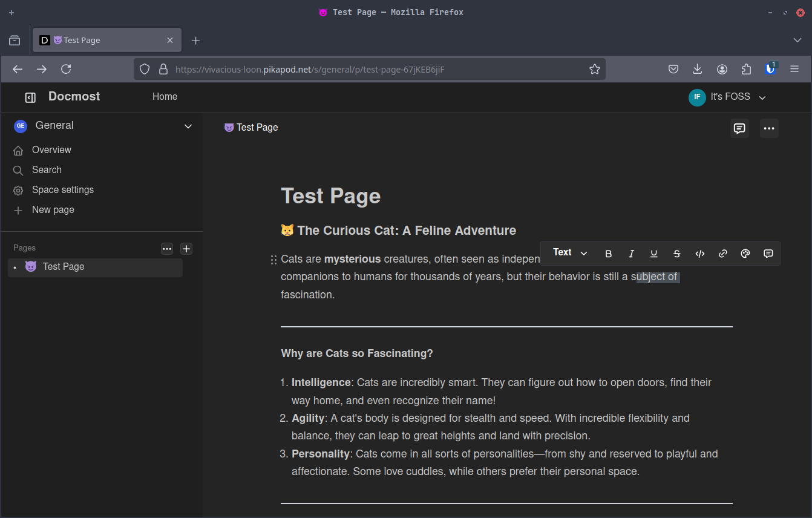Open the It's FOSS account dropdown
812x518 pixels.
point(729,97)
